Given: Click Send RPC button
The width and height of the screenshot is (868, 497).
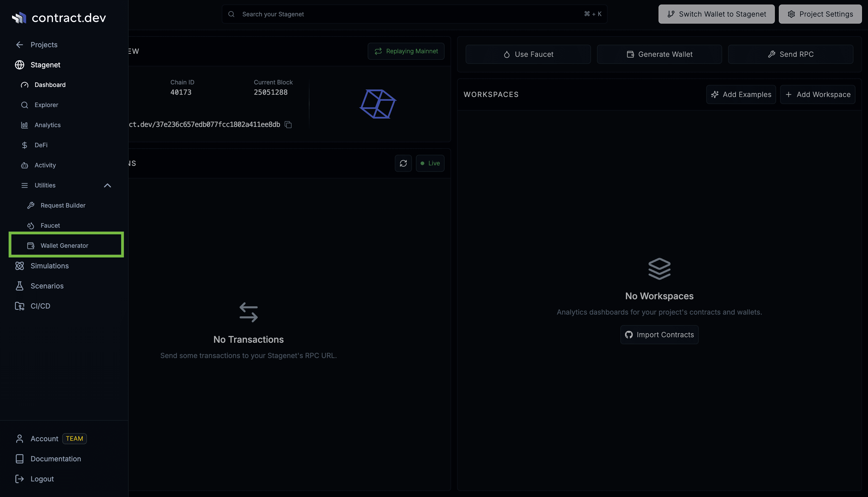Looking at the screenshot, I should point(791,54).
